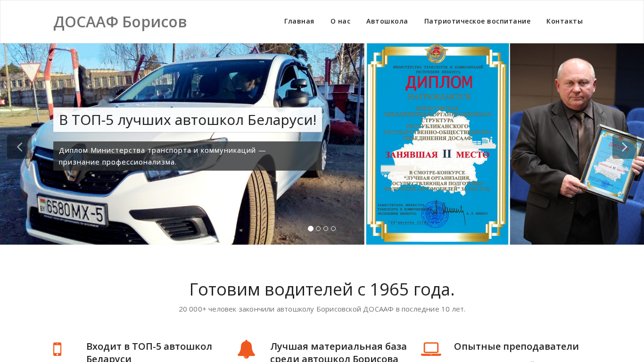Advance carousel with right chevron arrow
The width and height of the screenshot is (644, 362).
pyautogui.click(x=624, y=147)
